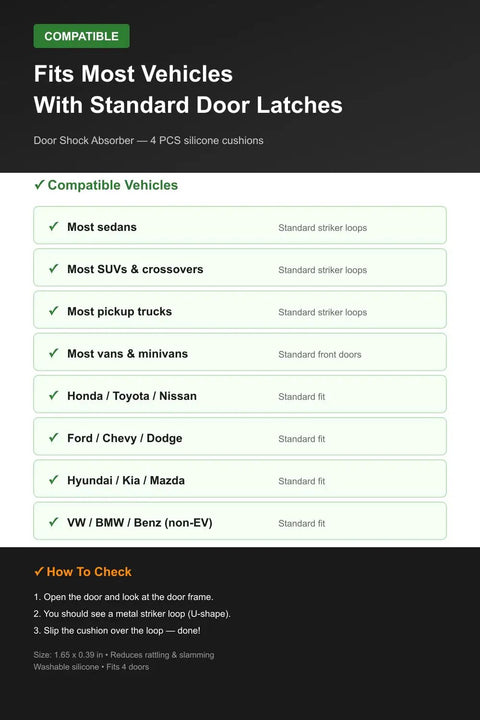Click the Door Shock Absorber subtitle text
The height and width of the screenshot is (720, 480).
coord(148,141)
